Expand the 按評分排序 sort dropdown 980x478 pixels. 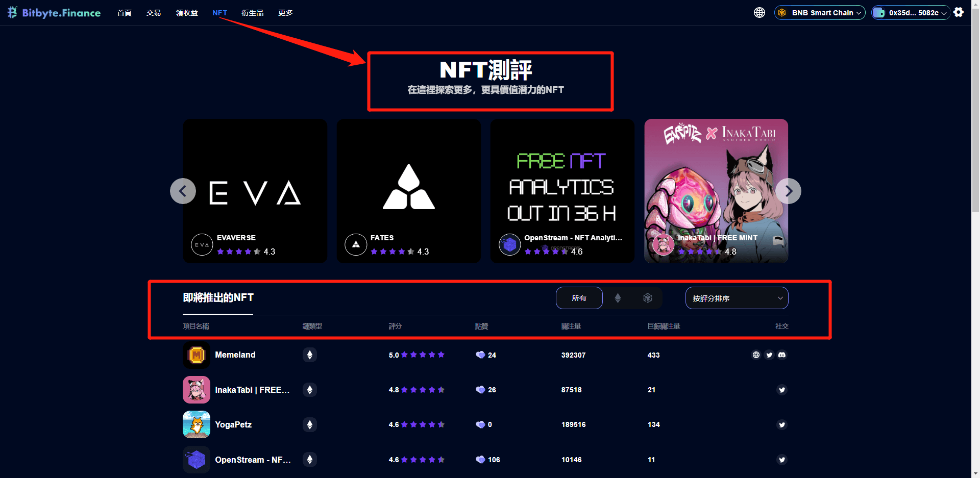737,298
